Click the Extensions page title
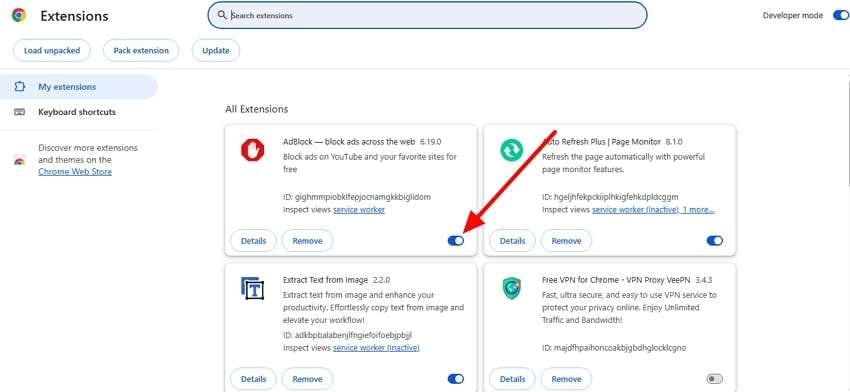The width and height of the screenshot is (850, 392). [74, 16]
